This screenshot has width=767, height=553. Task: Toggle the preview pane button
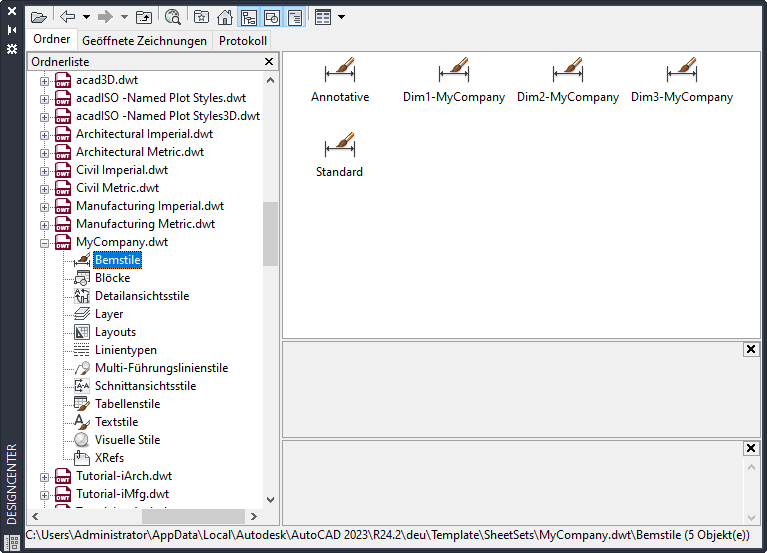coord(272,18)
